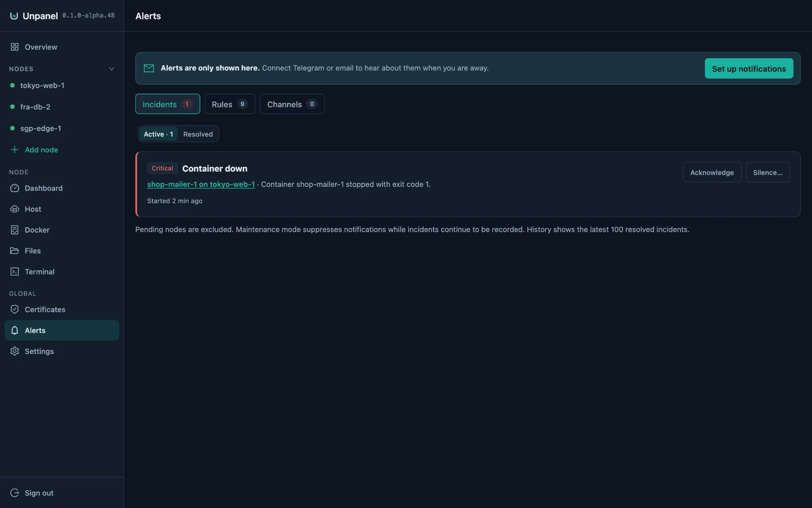Switch to the Channels tab

(292, 104)
